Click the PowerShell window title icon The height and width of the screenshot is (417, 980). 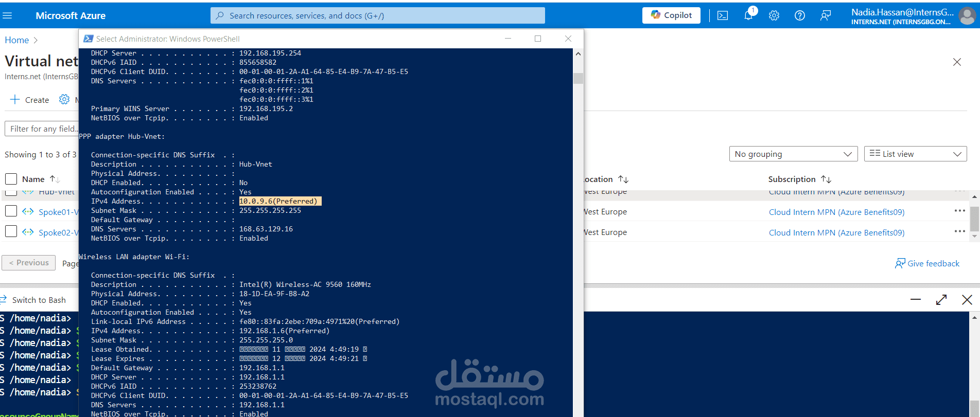(88, 39)
